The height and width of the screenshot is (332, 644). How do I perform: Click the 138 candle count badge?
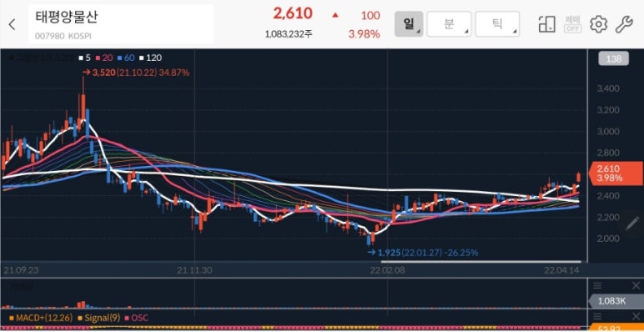coord(614,59)
